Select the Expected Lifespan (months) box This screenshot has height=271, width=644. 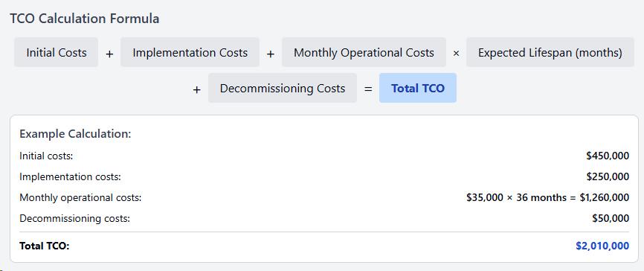click(x=550, y=53)
